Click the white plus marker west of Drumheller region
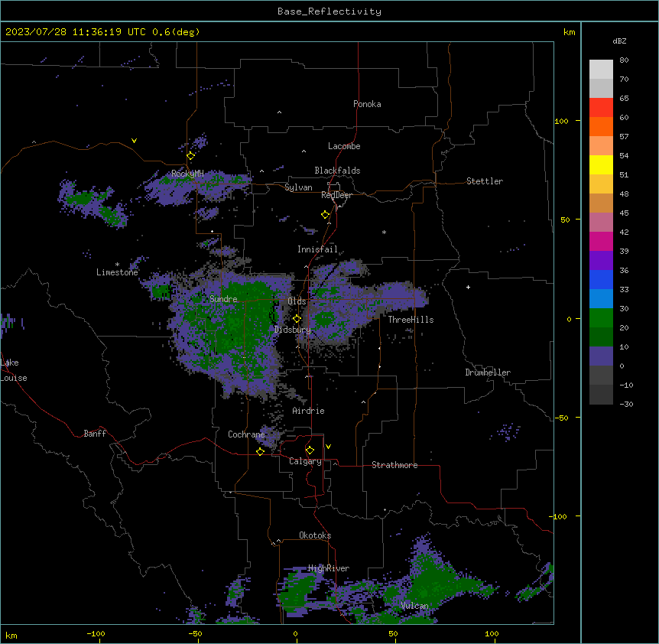659x644 pixels. pyautogui.click(x=468, y=287)
